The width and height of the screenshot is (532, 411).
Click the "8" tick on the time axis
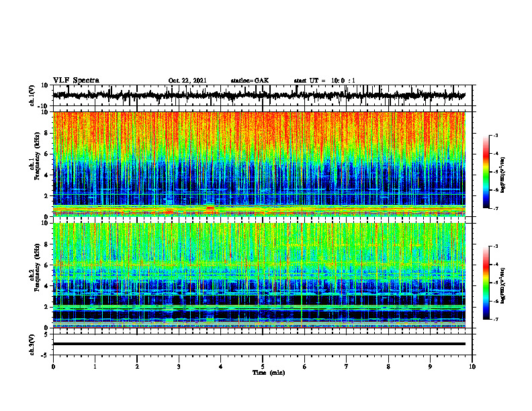coord(388,367)
